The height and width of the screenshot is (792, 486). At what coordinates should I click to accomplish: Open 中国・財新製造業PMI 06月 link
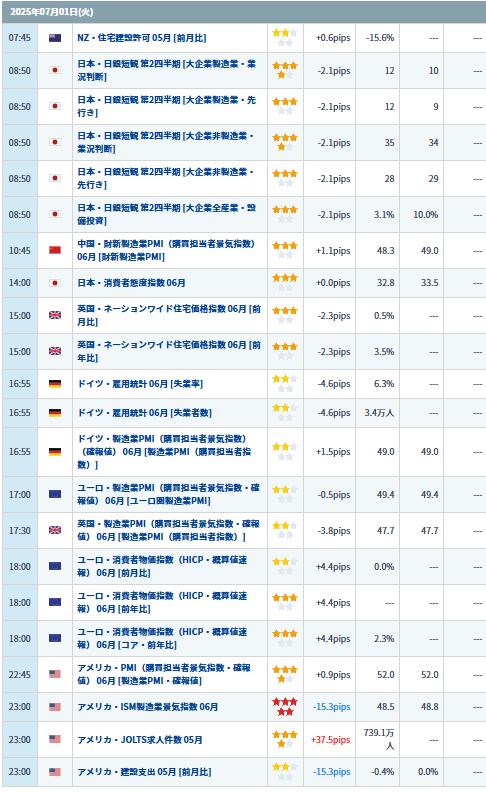[166, 251]
